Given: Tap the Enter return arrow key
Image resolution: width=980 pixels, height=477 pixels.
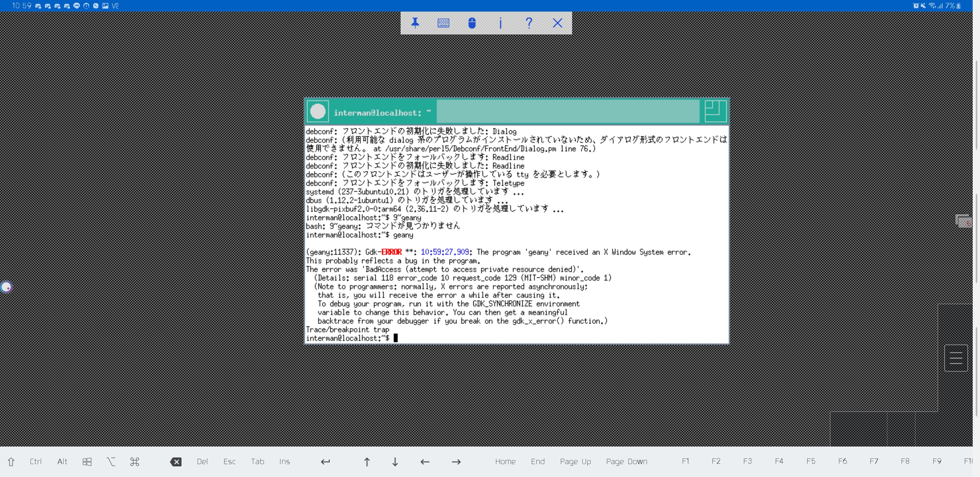Looking at the screenshot, I should pyautogui.click(x=325, y=462).
